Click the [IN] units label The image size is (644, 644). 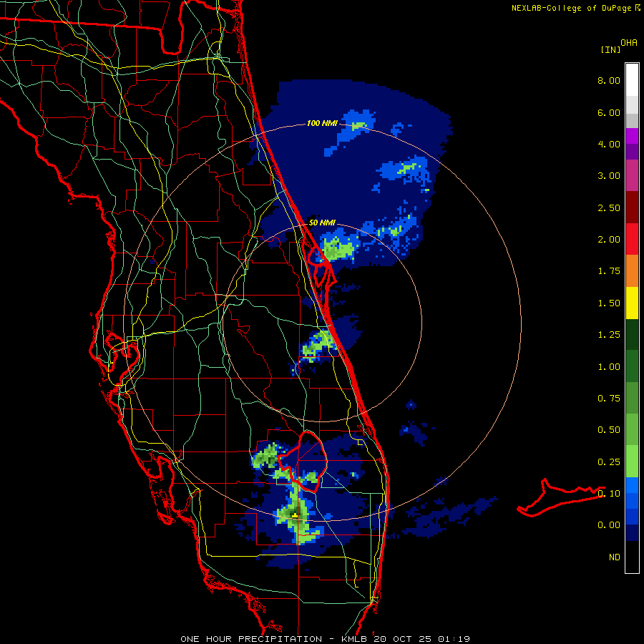point(610,49)
